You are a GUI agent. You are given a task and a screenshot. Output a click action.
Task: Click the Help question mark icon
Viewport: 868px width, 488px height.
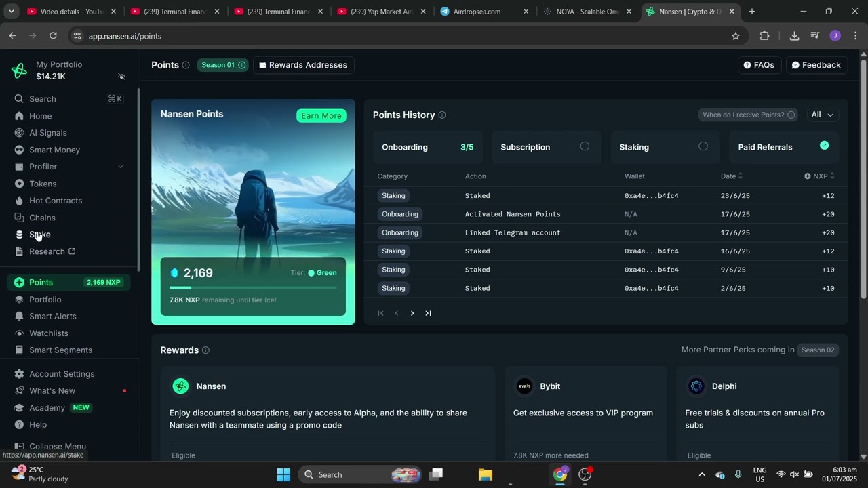[x=19, y=425]
